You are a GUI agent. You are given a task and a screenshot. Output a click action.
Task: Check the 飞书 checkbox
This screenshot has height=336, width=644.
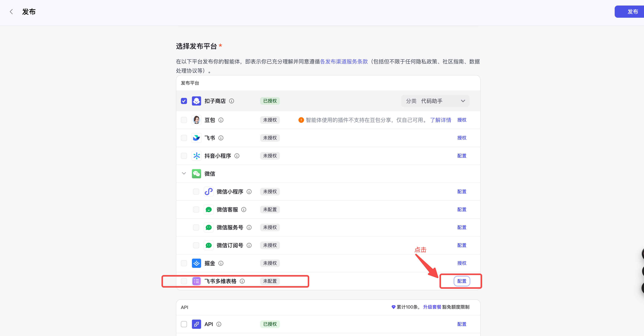point(184,138)
